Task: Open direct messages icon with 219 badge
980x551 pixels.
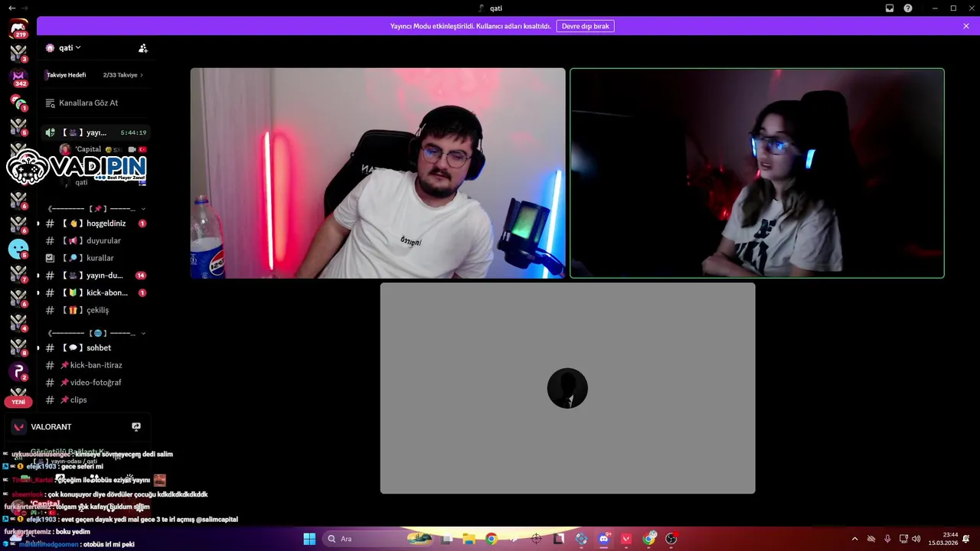Action: 18,28
